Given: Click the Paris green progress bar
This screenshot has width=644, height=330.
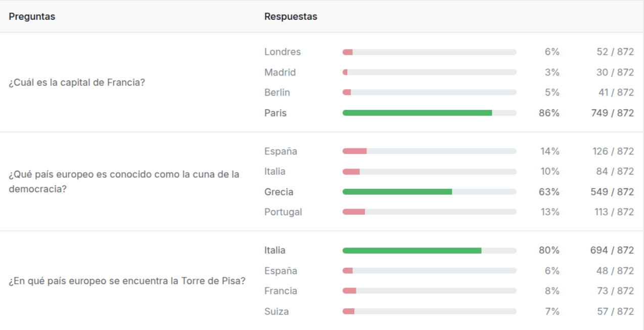Looking at the screenshot, I should (x=430, y=113).
